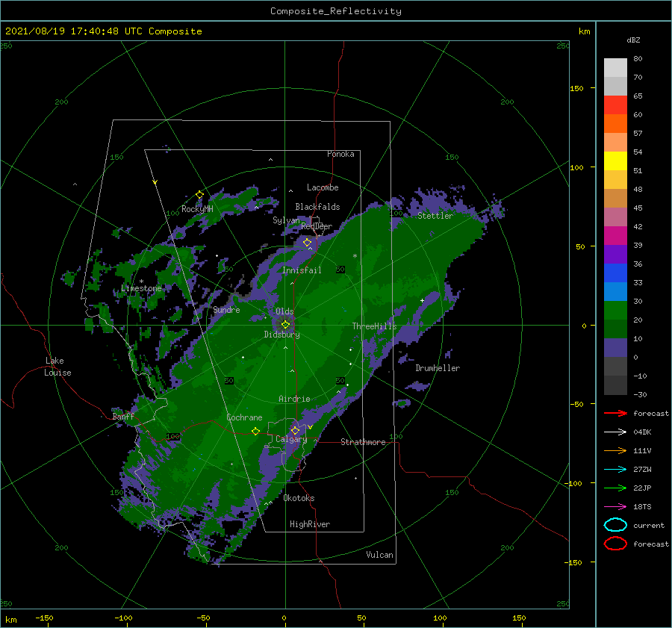This screenshot has width=672, height=628.
Task: Pick the magenta 42-39 dBZ color swatch
Action: (615, 236)
